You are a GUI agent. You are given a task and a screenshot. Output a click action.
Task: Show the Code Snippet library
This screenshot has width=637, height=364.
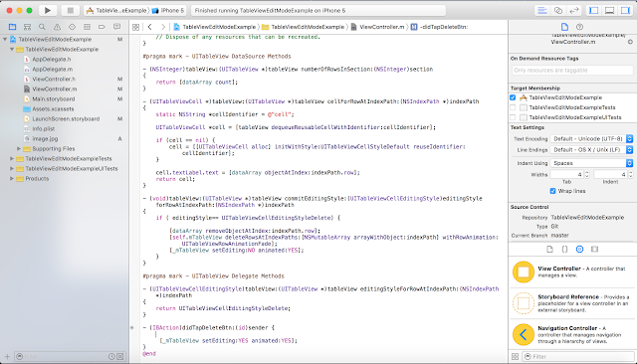[x=564, y=250]
